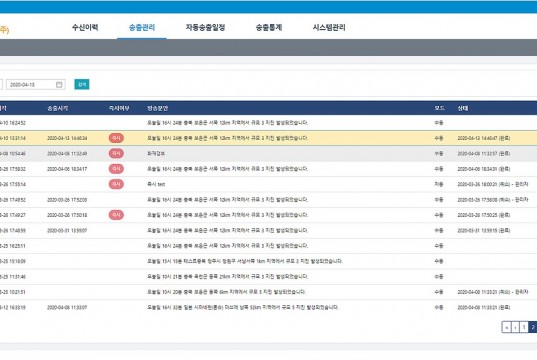This screenshot has width=537, height=360.
Task: Click send time 2020-04-08 11:33:07
Action: [x=67, y=308]
